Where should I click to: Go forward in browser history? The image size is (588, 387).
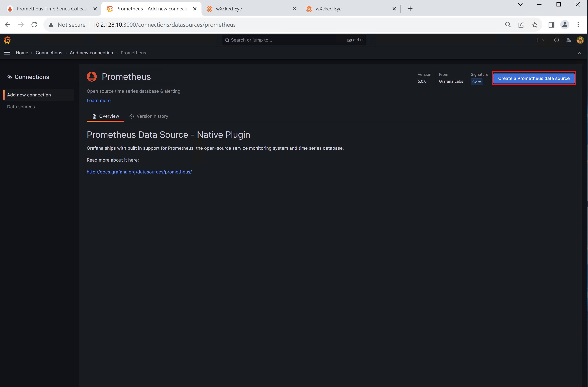(x=21, y=25)
